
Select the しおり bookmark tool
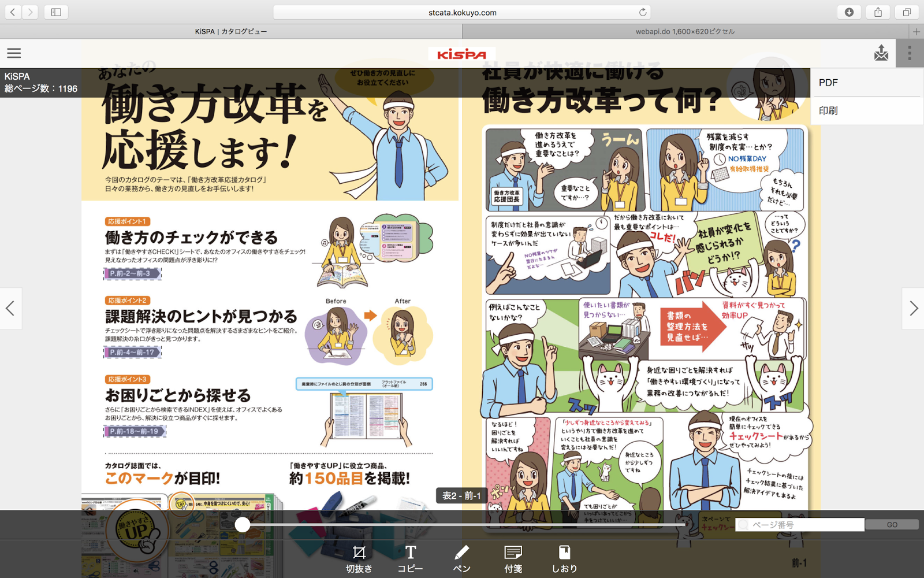[x=564, y=559]
